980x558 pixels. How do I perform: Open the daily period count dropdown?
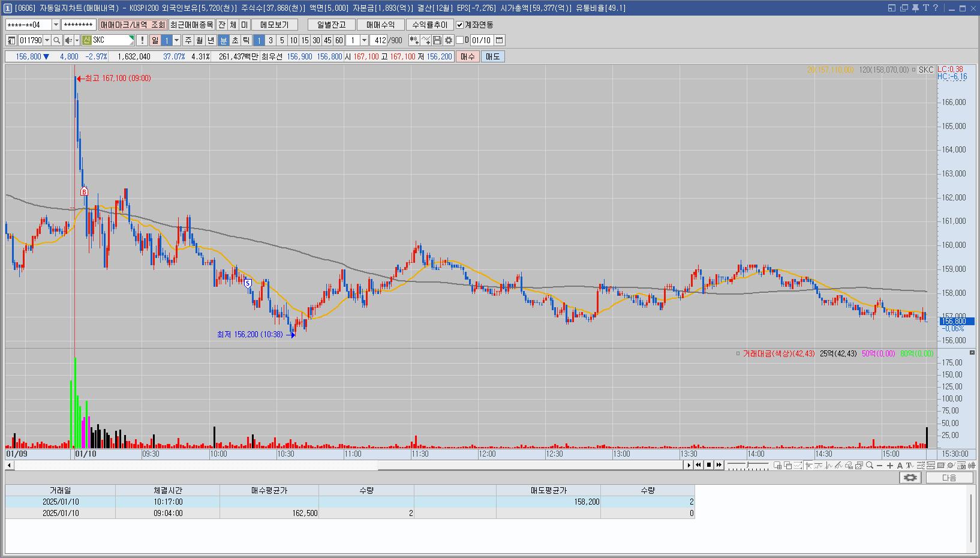click(x=176, y=40)
